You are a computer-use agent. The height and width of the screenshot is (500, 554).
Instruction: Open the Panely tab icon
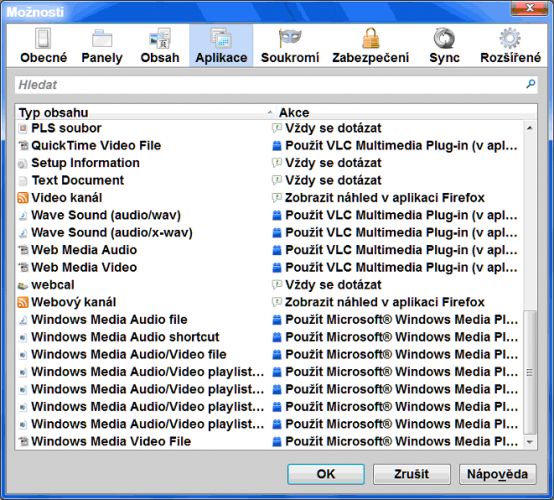tap(102, 39)
